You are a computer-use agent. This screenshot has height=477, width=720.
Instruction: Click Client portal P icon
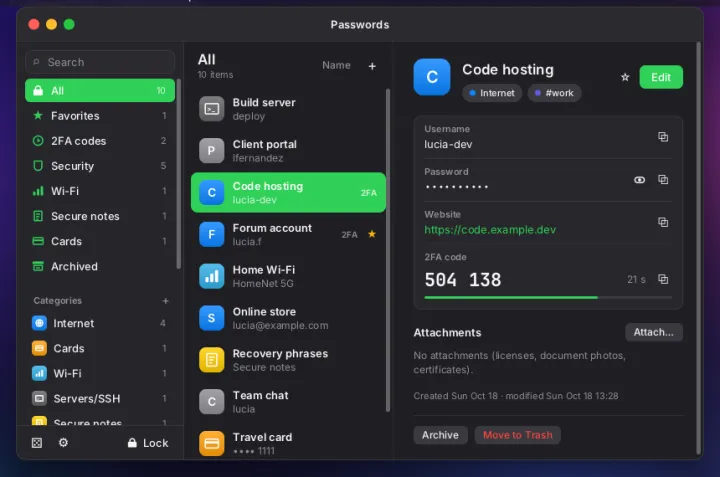pyautogui.click(x=212, y=151)
